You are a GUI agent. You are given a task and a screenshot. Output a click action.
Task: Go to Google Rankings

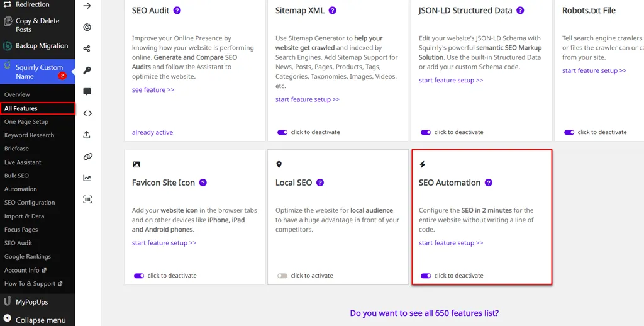(28, 257)
